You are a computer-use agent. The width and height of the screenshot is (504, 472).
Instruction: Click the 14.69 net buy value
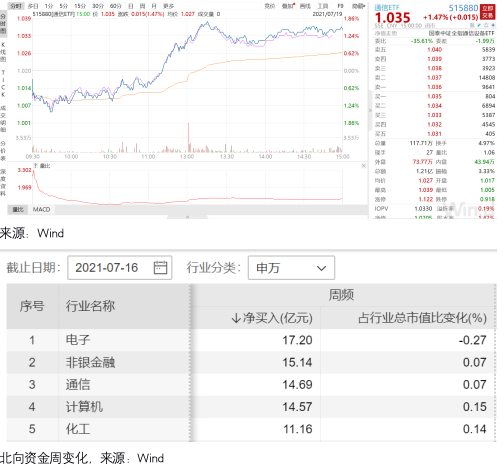297,385
